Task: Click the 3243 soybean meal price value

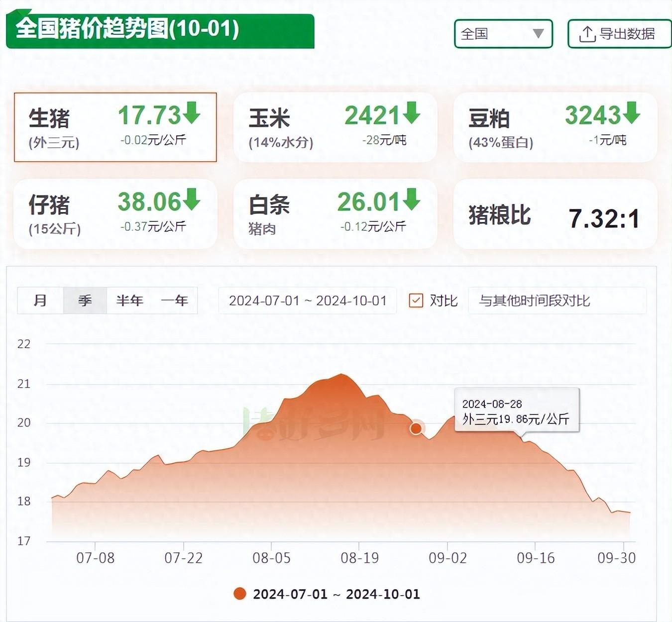Action: 593,115
